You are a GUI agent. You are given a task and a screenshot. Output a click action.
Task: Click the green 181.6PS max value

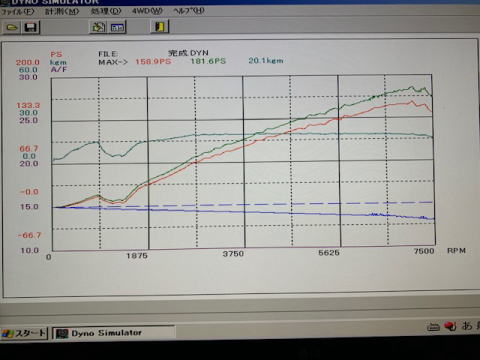(208, 61)
